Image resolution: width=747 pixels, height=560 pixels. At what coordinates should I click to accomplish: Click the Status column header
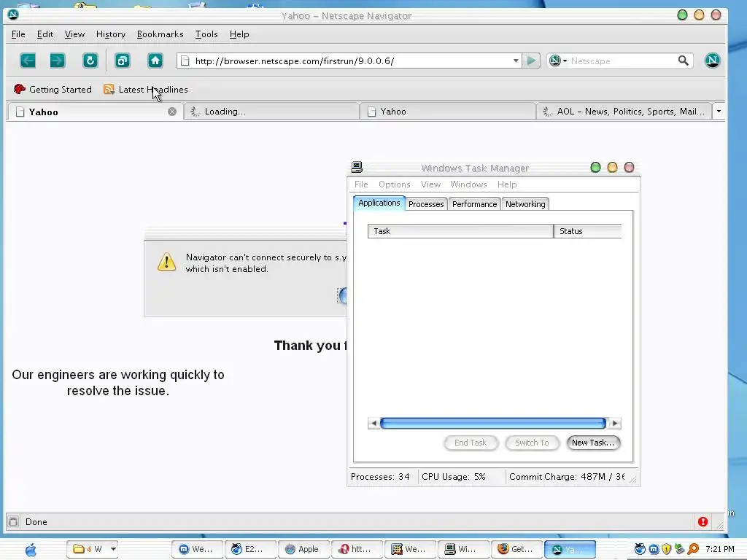click(588, 231)
